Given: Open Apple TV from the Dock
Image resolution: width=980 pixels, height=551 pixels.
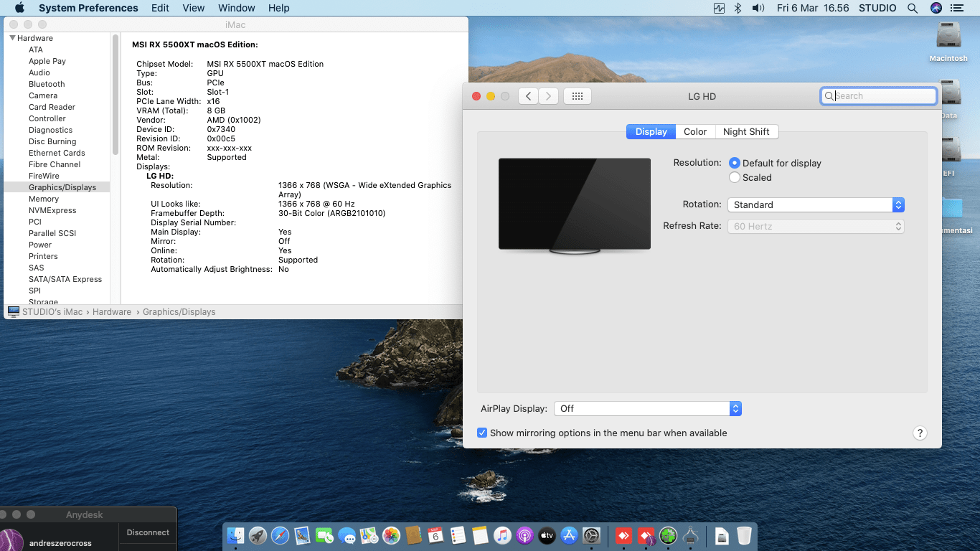Looking at the screenshot, I should point(547,535).
